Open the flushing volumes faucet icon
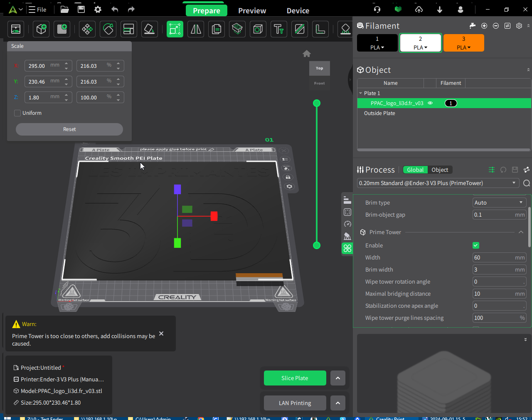This screenshot has height=420, width=532. pyautogui.click(x=473, y=26)
